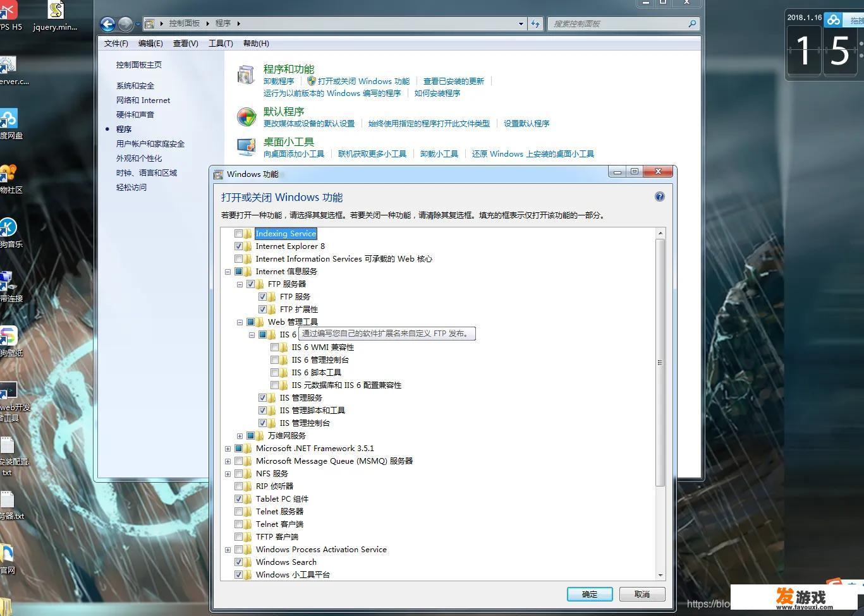Open the Desktop Gadgets icon
Screen dimensions: 864x616
click(x=246, y=147)
